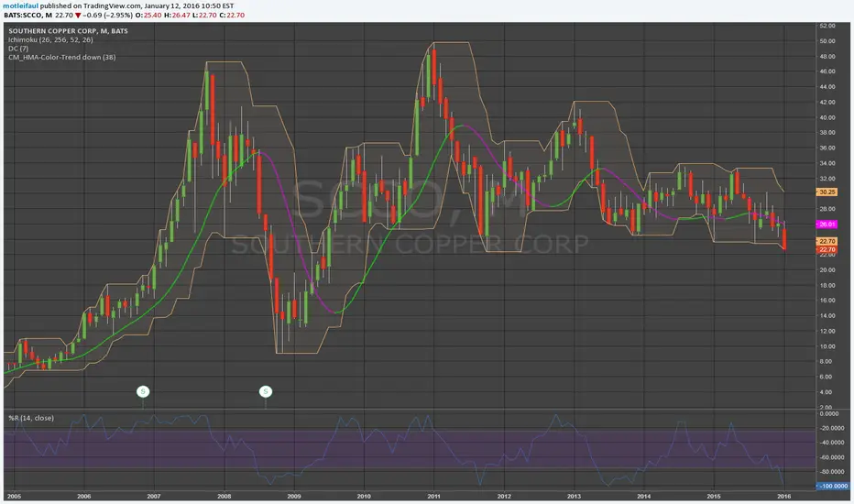Select the L:22.70 low value in header
Screen dimensions: 854x504
[x=204, y=15]
